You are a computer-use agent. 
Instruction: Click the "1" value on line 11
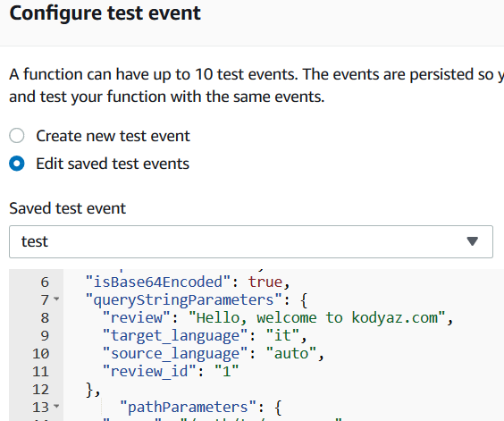(227, 372)
